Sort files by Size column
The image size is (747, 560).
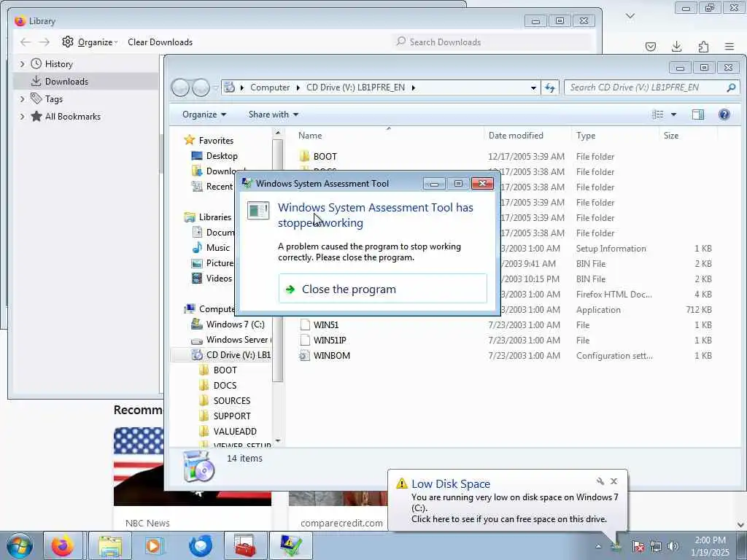pyautogui.click(x=671, y=135)
